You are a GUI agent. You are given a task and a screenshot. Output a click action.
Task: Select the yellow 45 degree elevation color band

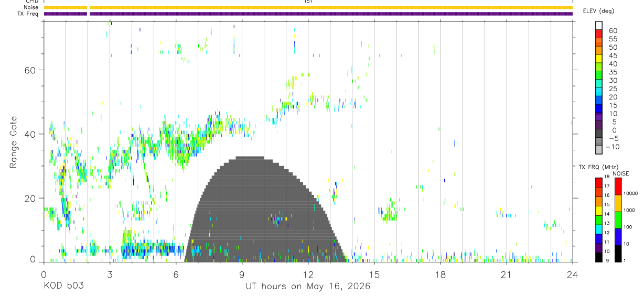tap(599, 59)
